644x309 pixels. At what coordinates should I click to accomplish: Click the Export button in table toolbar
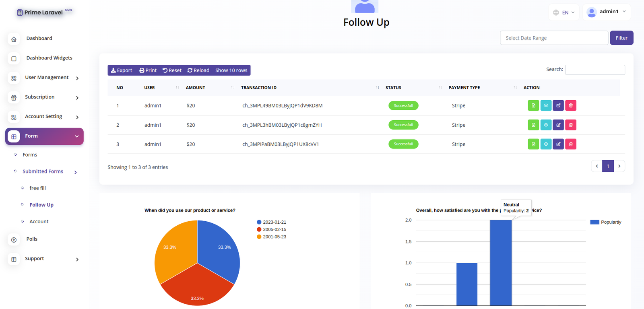point(122,70)
